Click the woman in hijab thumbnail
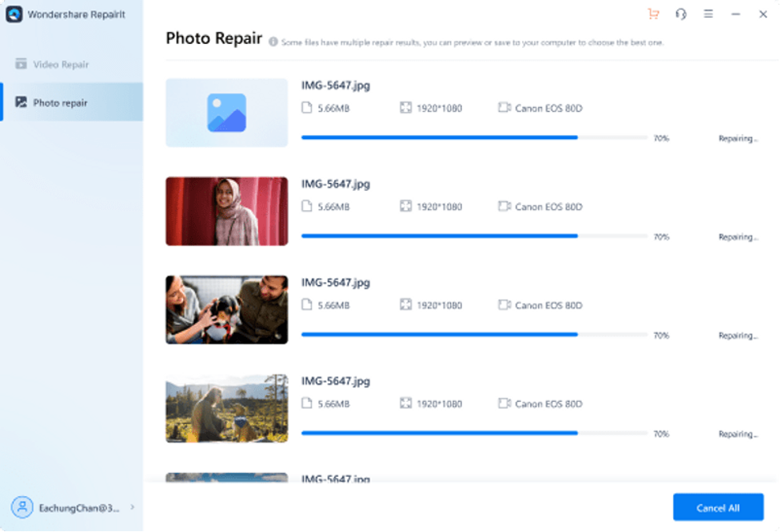The image size is (781, 532). coord(226,211)
